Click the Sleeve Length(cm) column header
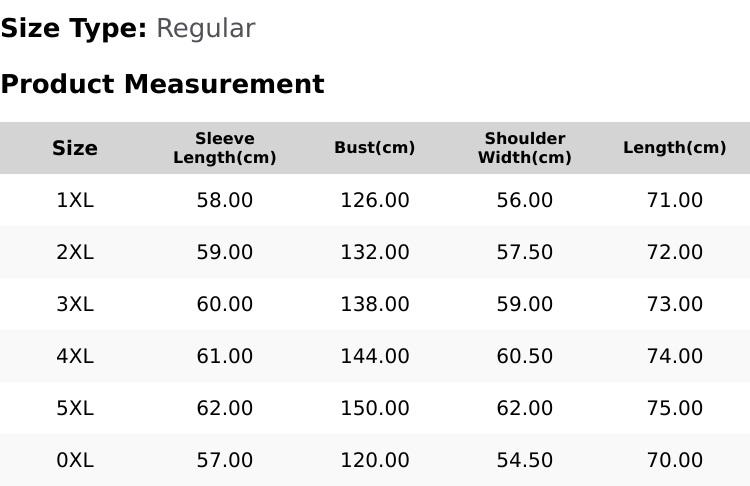This screenshot has width=750, height=486. click(225, 148)
